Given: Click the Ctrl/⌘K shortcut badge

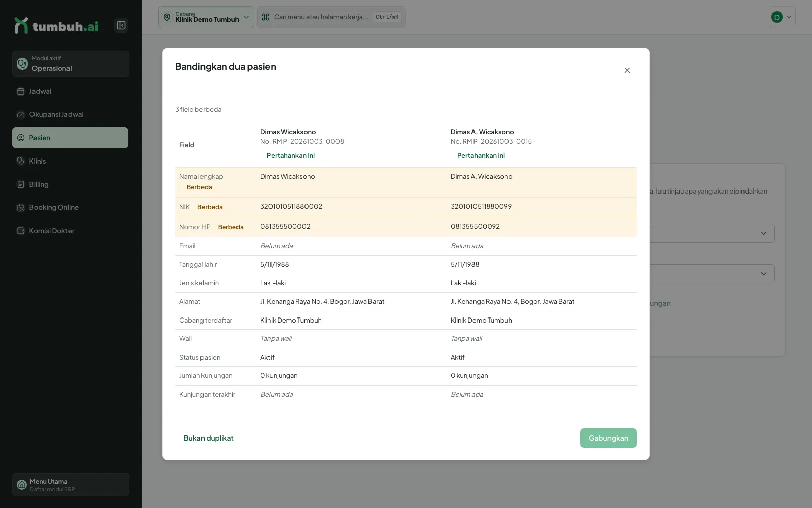Looking at the screenshot, I should click(x=387, y=17).
